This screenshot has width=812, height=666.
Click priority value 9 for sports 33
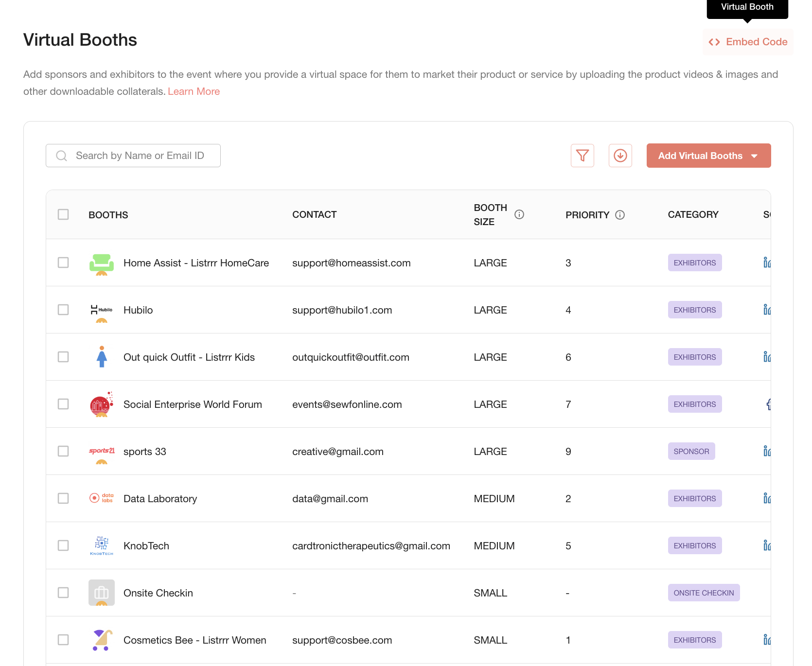[568, 452]
